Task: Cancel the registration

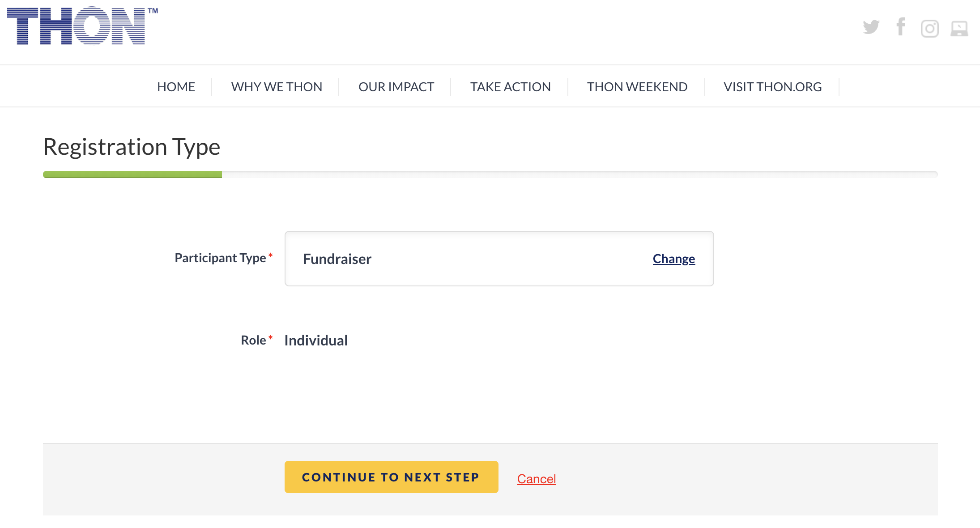Action: pos(536,479)
